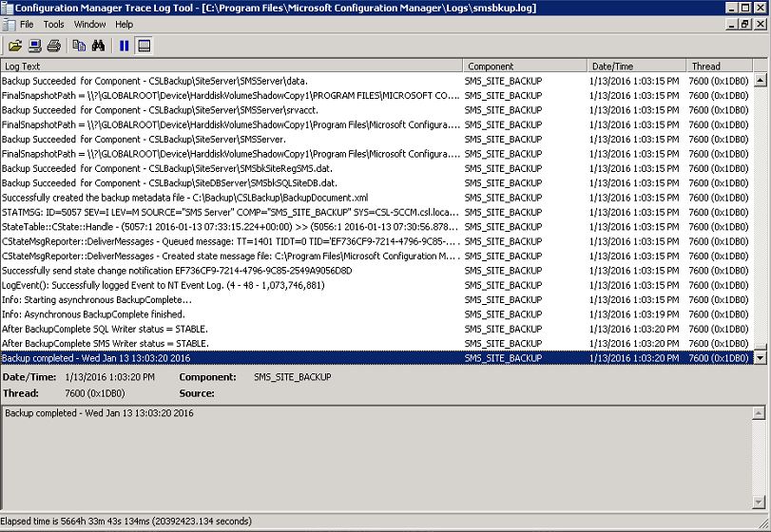The width and height of the screenshot is (771, 532).
Task: Open the File menu
Action: click(x=27, y=25)
